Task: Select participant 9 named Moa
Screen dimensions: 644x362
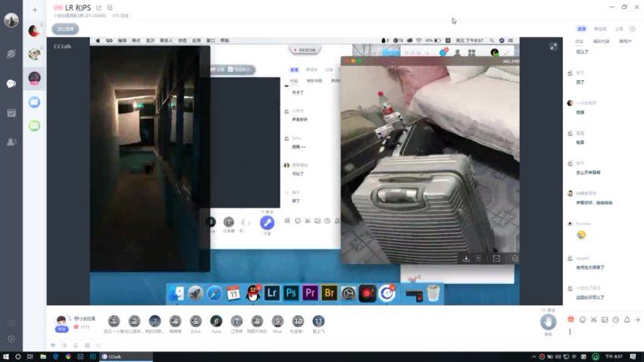Action: point(277,321)
